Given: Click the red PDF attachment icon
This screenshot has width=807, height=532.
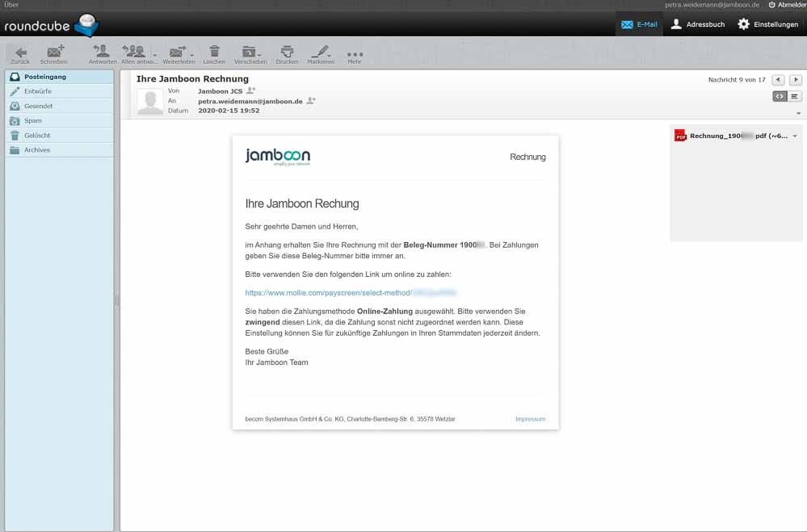Looking at the screenshot, I should point(680,136).
